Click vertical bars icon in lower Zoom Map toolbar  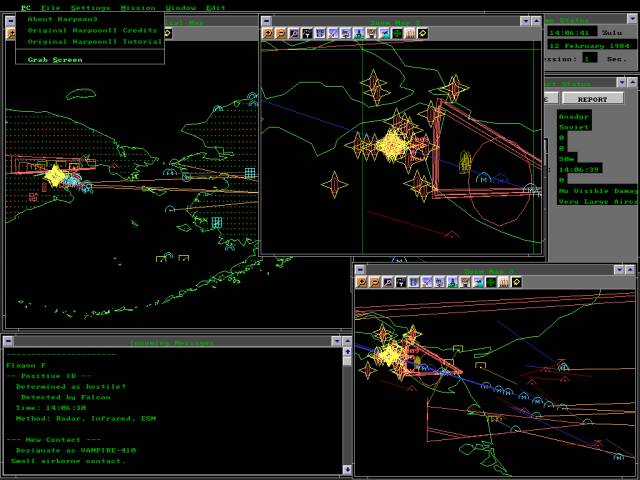[x=504, y=282]
